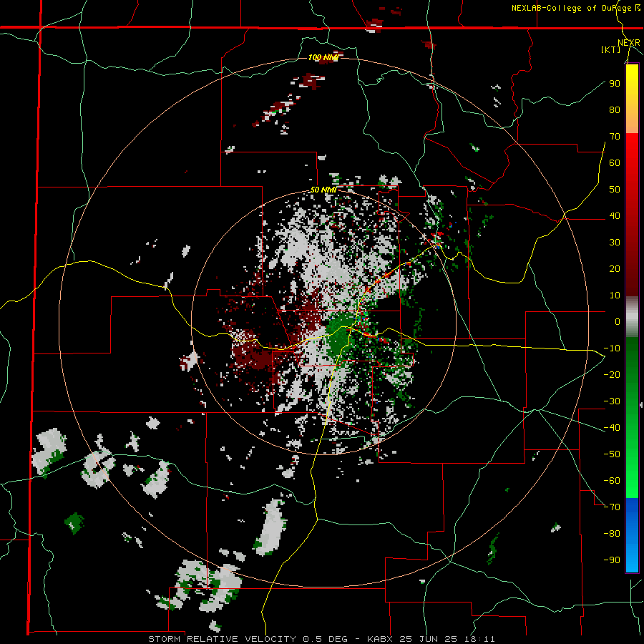Click the 30 value on the velocity scale
The image size is (644, 644).
pos(615,243)
